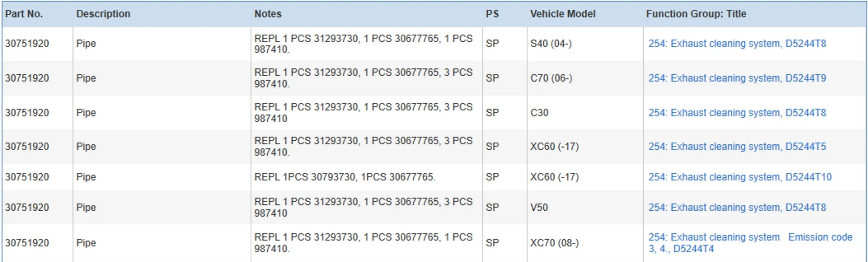Click the Part No. column header

[24, 14]
